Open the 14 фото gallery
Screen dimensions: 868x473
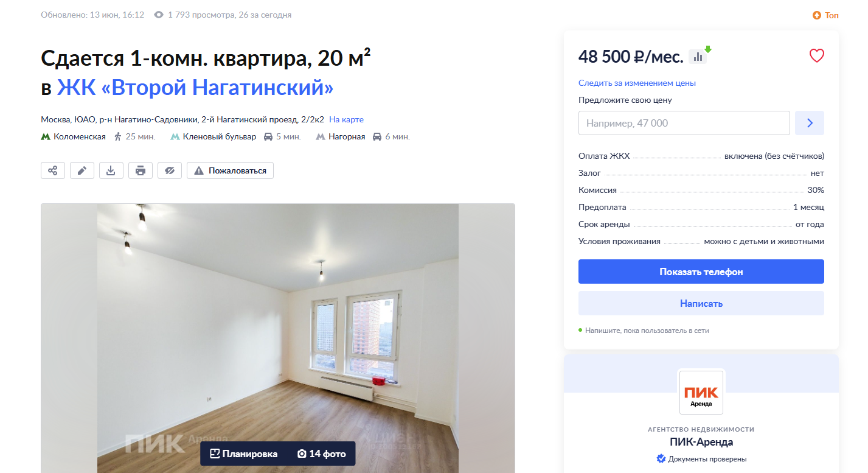(321, 454)
